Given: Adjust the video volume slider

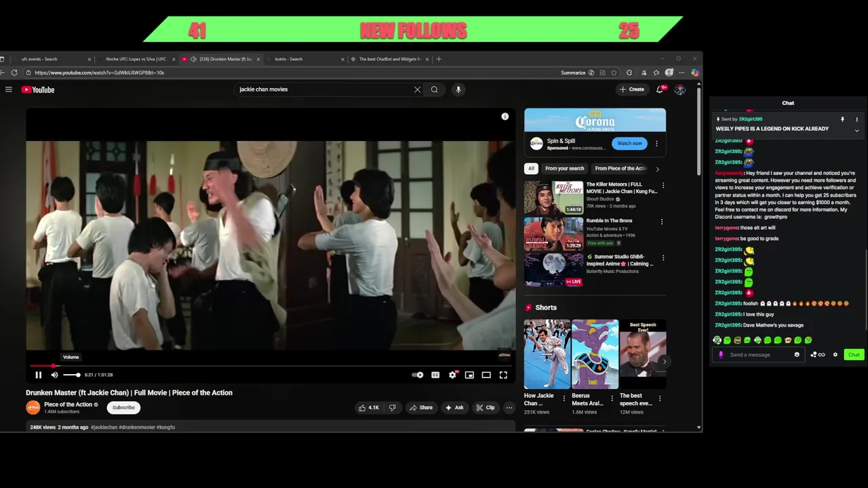Looking at the screenshot, I should [72, 375].
